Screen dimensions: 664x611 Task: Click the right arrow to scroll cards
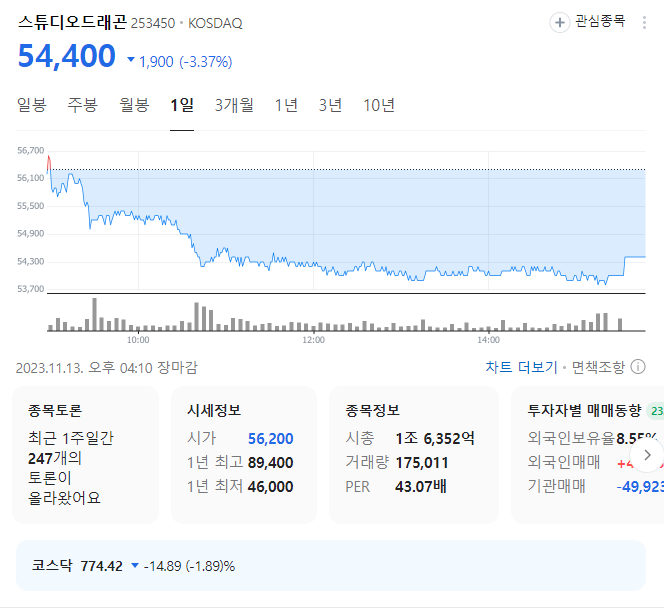tap(647, 455)
